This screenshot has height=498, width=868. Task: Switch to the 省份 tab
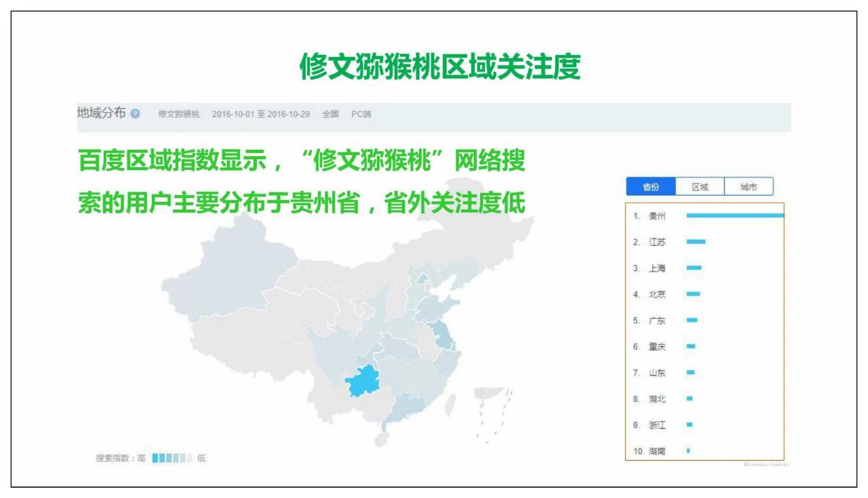(x=650, y=187)
